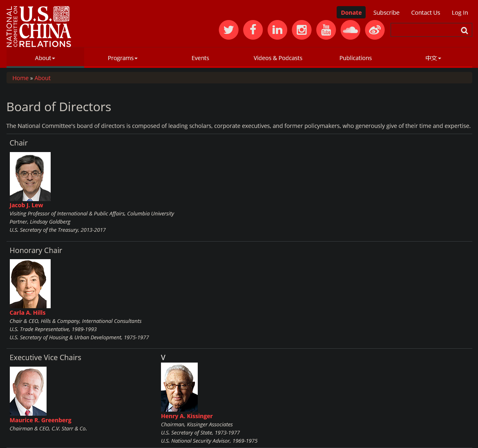This screenshot has height=448, width=478.
Task: Expand the About menu dropdown
Action: click(45, 58)
